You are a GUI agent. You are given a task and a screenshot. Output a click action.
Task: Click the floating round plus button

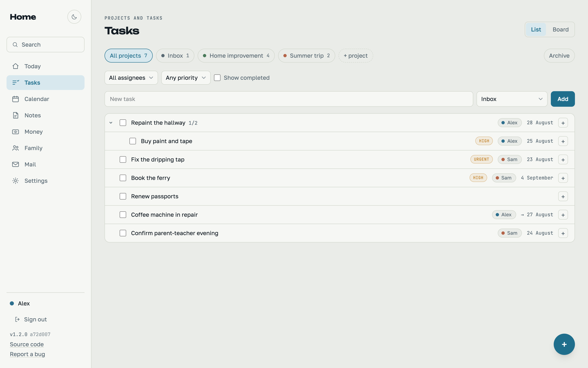click(564, 344)
